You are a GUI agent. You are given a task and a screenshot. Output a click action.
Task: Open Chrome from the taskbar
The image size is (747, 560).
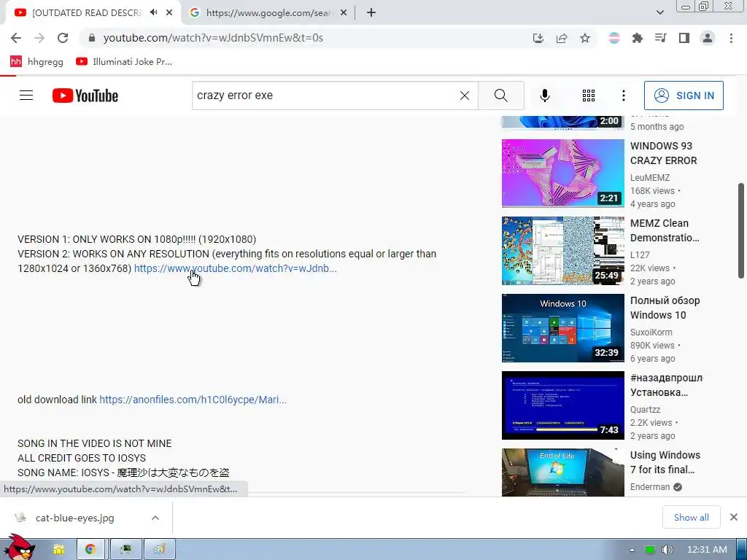pyautogui.click(x=90, y=550)
